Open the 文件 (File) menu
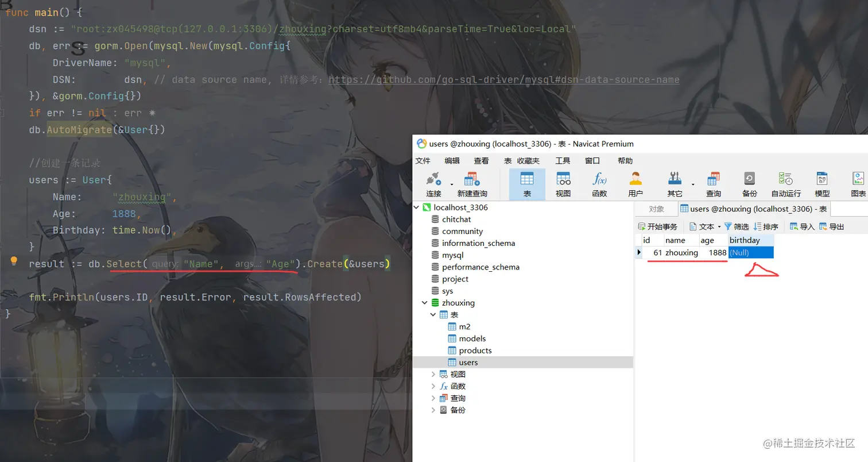The height and width of the screenshot is (462, 868). (423, 161)
